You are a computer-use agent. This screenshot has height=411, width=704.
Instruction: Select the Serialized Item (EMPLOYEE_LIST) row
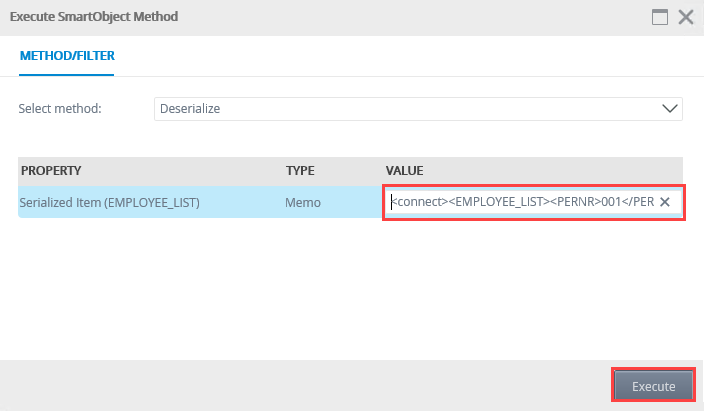pyautogui.click(x=350, y=202)
